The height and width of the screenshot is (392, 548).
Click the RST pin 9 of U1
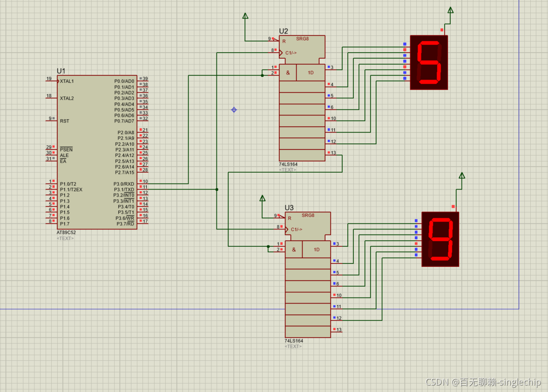coord(52,120)
